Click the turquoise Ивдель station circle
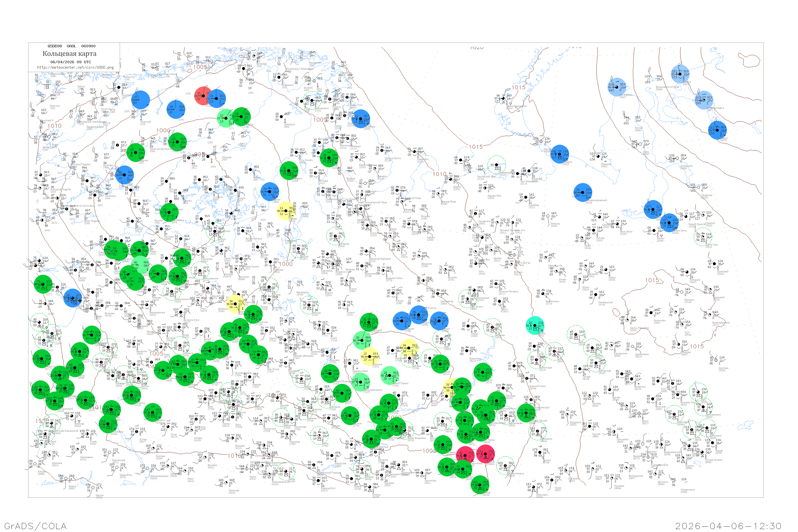 point(535,325)
